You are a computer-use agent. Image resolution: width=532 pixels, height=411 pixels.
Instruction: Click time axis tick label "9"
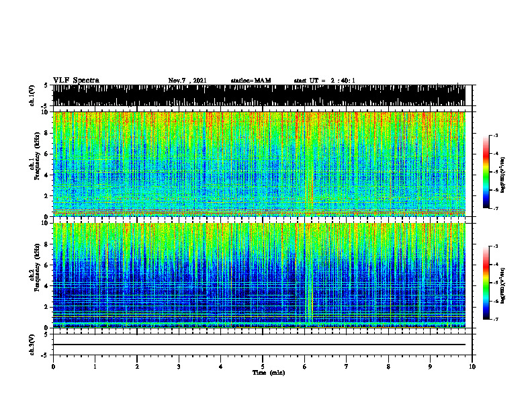click(x=430, y=367)
